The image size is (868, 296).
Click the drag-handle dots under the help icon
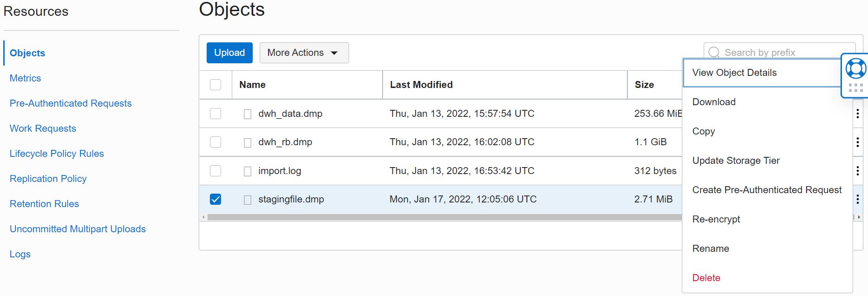[x=855, y=87]
